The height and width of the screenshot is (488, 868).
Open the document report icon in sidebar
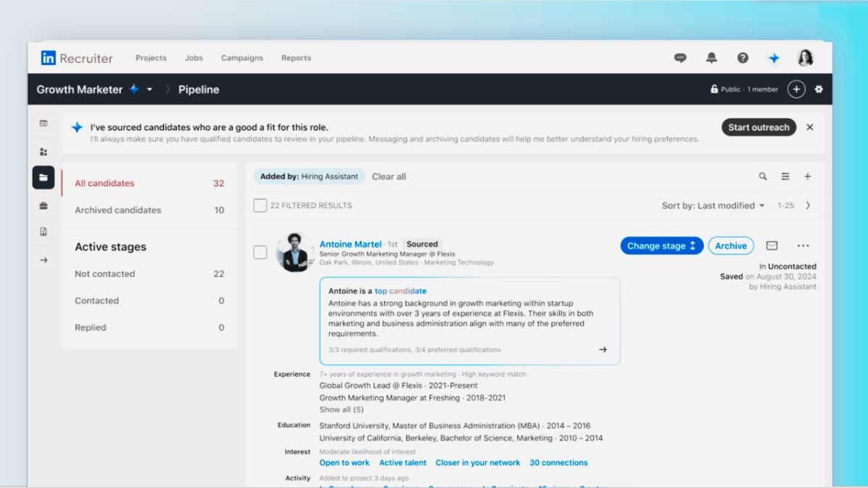(43, 232)
